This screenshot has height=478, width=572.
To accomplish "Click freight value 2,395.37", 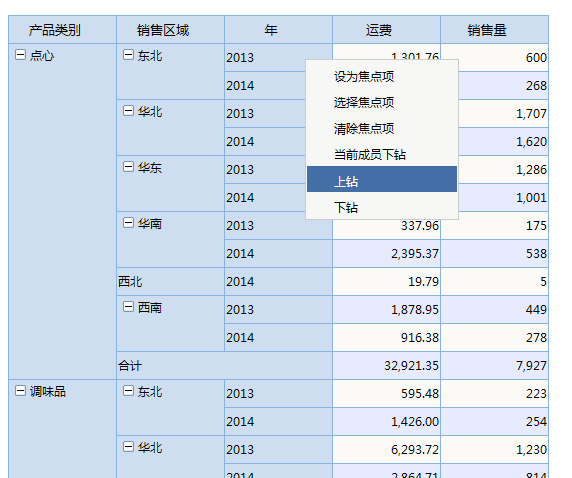I will pos(386,253).
